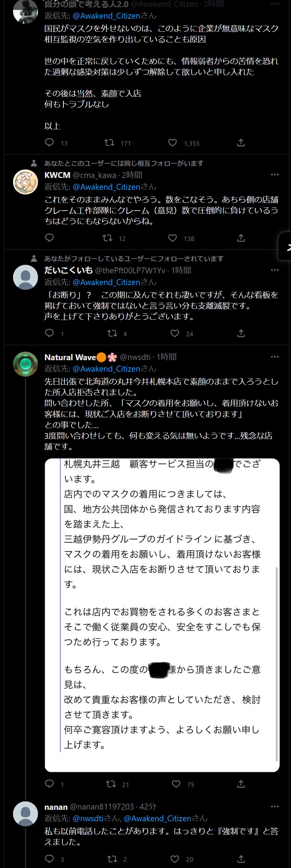The height and width of the screenshot is (868, 291).
Task: Open the KWCM profile avatar
Action: coord(25,182)
